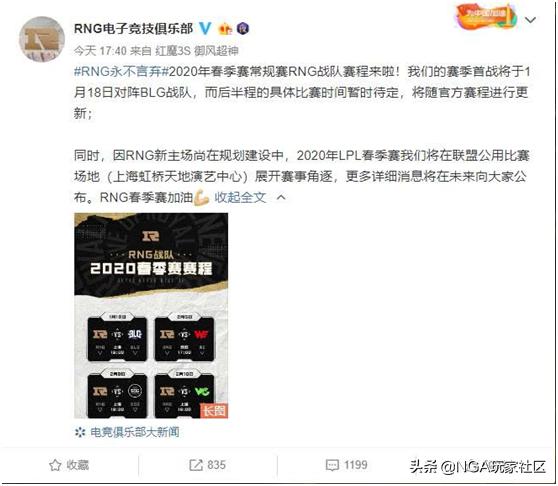This screenshot has width=558, height=486.
Task: Open 电竞俱乐部大新闻 super topic link
Action: pyautogui.click(x=135, y=432)
